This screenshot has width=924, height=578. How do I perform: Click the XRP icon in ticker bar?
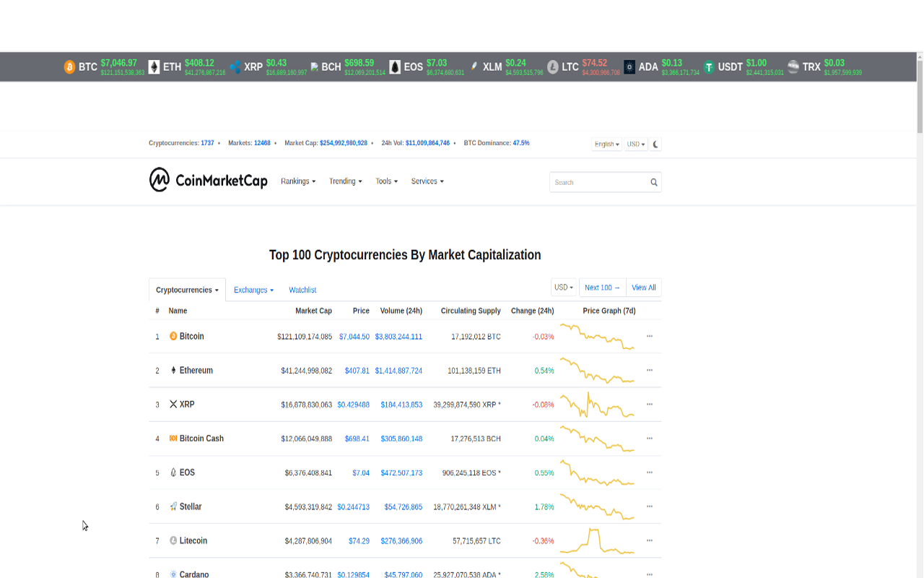point(235,67)
